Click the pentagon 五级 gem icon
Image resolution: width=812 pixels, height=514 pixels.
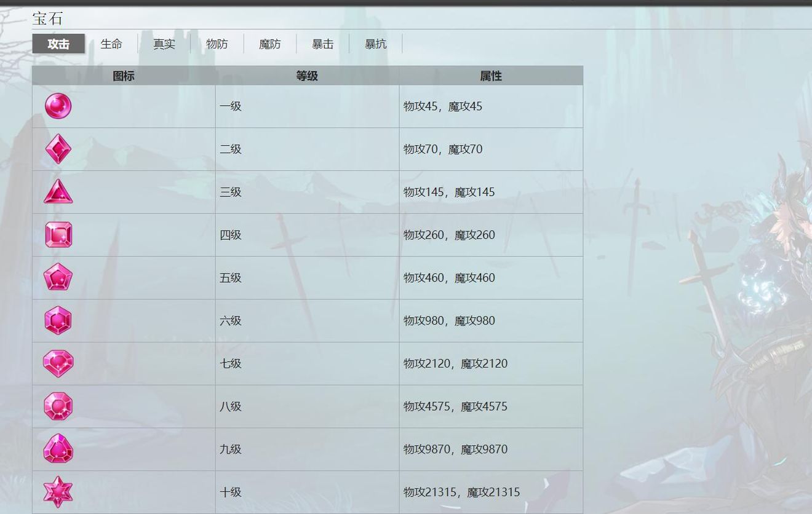click(58, 277)
